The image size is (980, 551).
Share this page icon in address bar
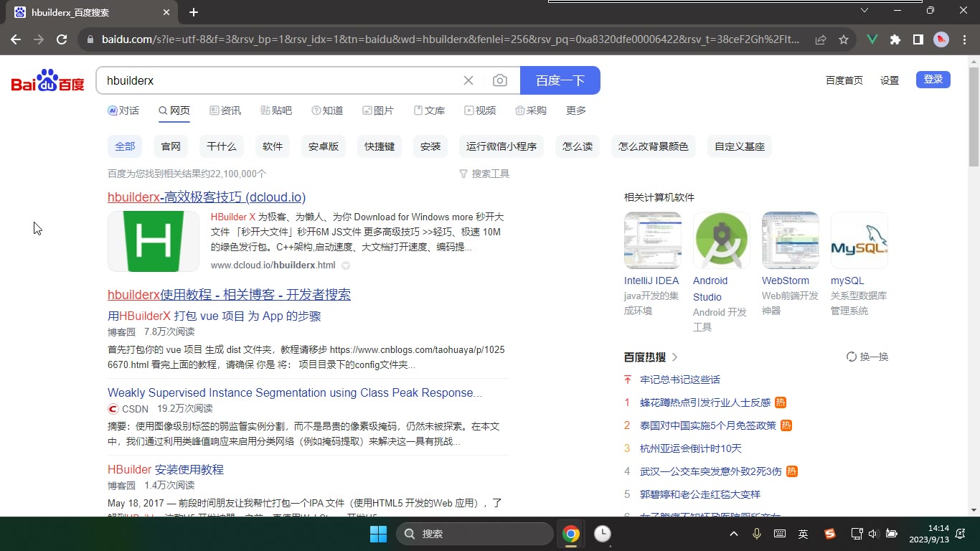[821, 39]
